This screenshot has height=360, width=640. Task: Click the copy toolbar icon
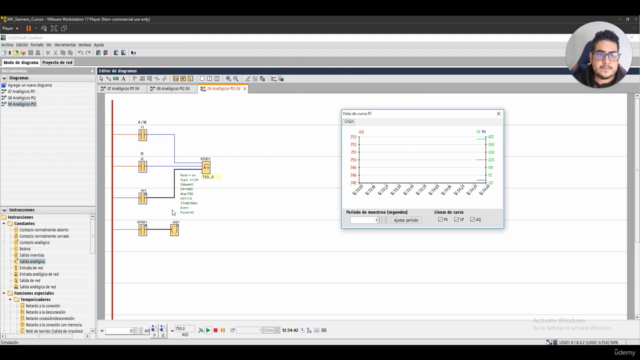pyautogui.click(x=63, y=53)
